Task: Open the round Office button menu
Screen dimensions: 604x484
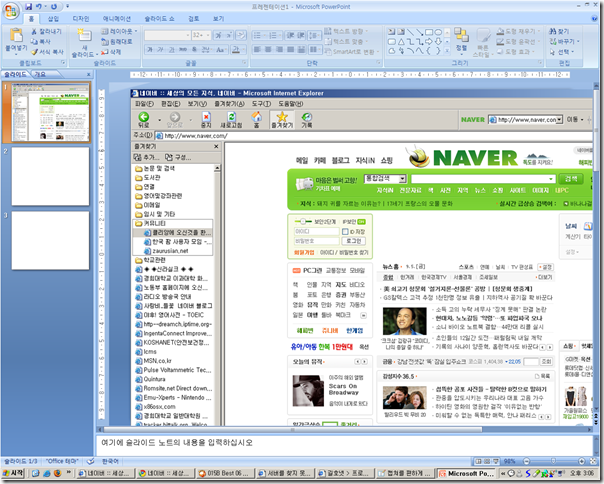Action: coord(11,10)
